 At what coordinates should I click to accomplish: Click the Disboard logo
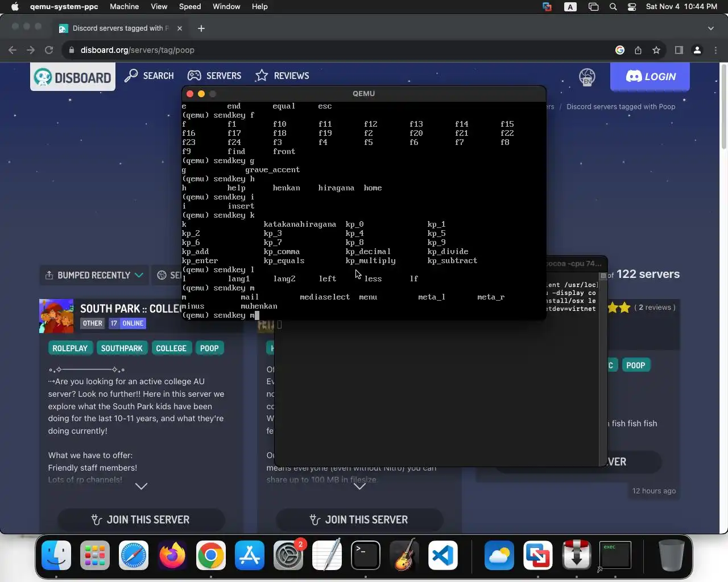73,77
